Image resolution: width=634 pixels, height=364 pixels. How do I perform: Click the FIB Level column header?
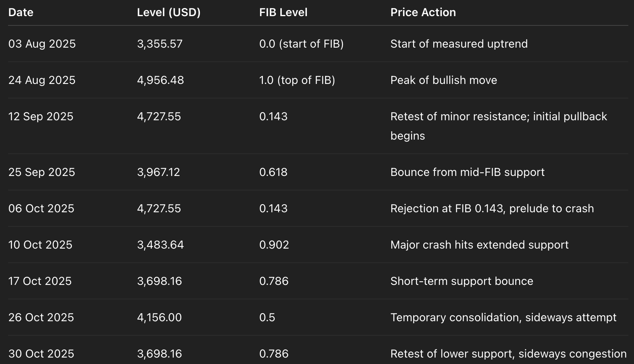coord(283,13)
